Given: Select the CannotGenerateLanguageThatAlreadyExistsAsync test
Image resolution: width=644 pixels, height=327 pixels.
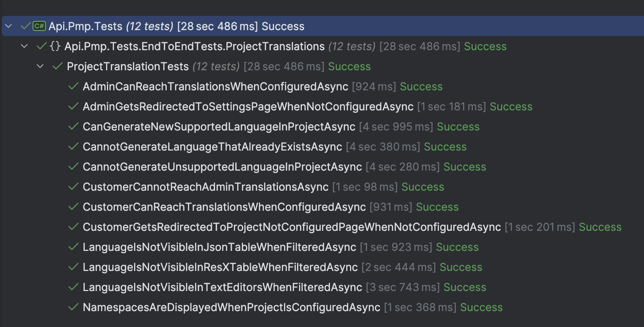Looking at the screenshot, I should click(212, 147).
